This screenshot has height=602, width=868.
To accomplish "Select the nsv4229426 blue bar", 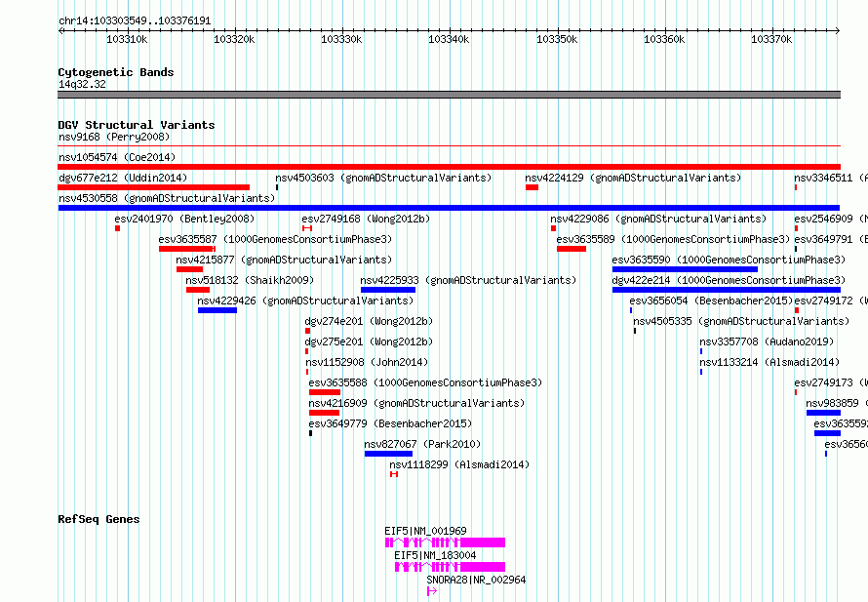I will tap(217, 310).
